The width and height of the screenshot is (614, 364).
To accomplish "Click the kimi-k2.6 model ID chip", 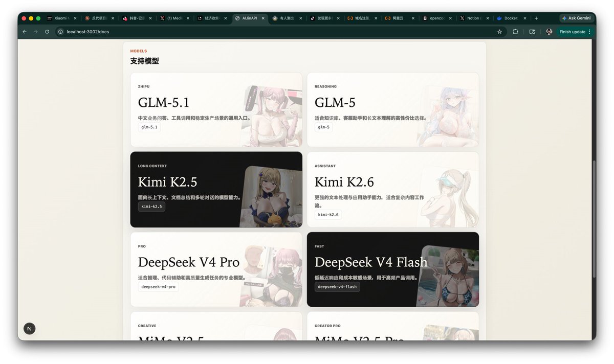I will [x=328, y=215].
